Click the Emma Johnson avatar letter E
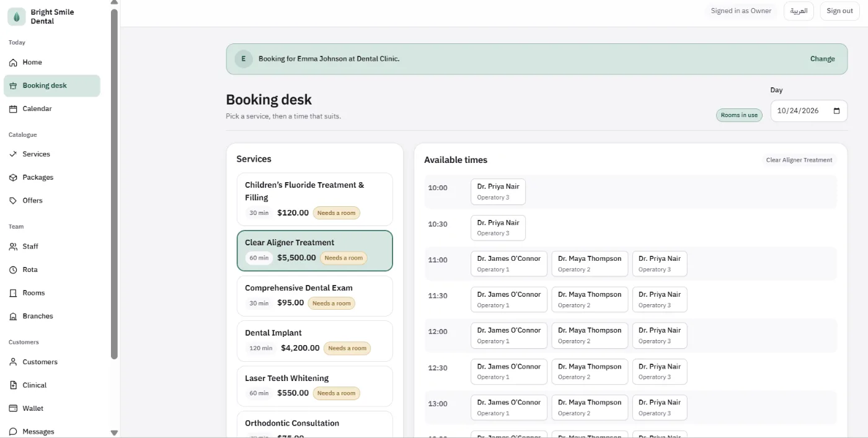The height and width of the screenshot is (438, 868). coord(243,59)
